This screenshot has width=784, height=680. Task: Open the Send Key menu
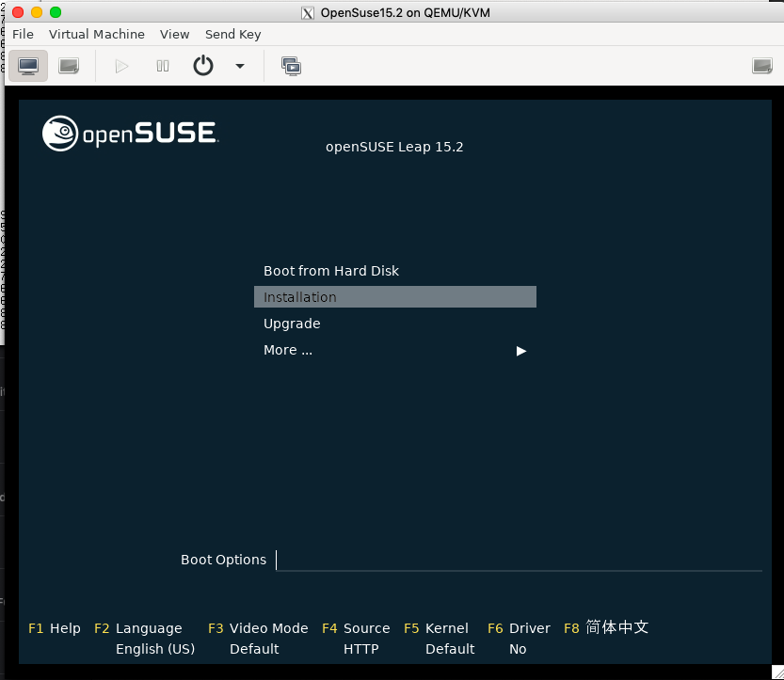(x=233, y=34)
